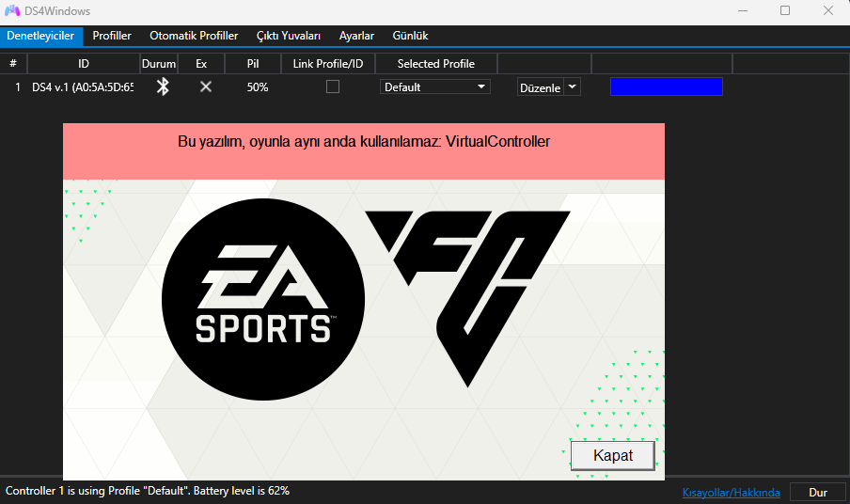Open the Profiller tab
The height and width of the screenshot is (504, 850).
coord(112,36)
